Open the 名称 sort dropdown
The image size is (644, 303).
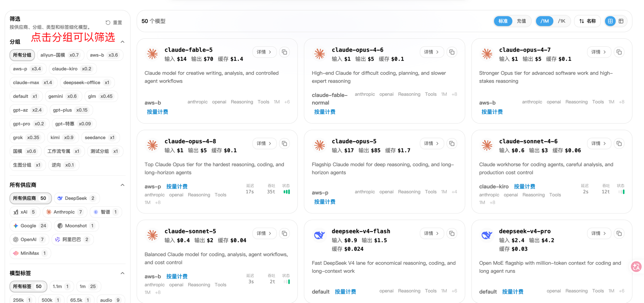[x=588, y=21]
